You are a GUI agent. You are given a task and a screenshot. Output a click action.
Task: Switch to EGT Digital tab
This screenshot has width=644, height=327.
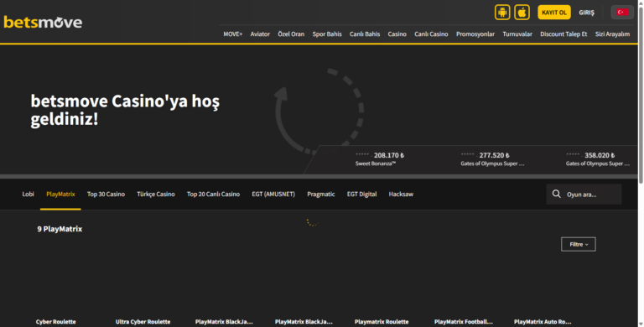point(361,194)
